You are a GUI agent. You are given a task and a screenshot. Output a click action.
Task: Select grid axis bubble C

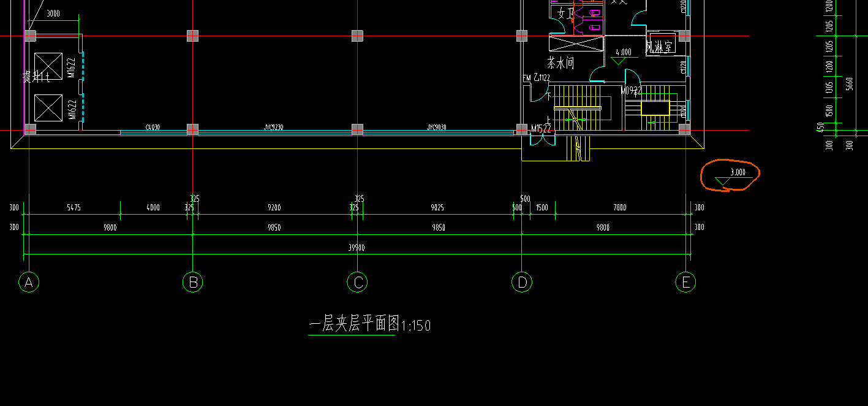[357, 283]
